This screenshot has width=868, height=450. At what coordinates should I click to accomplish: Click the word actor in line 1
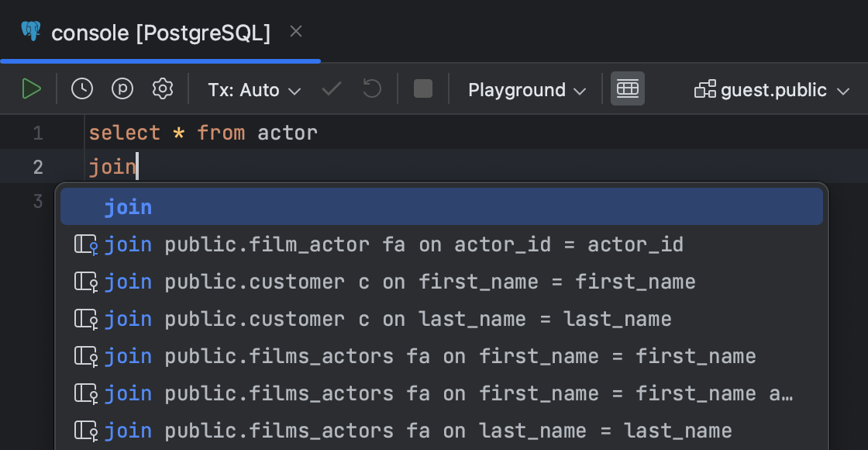tap(288, 133)
